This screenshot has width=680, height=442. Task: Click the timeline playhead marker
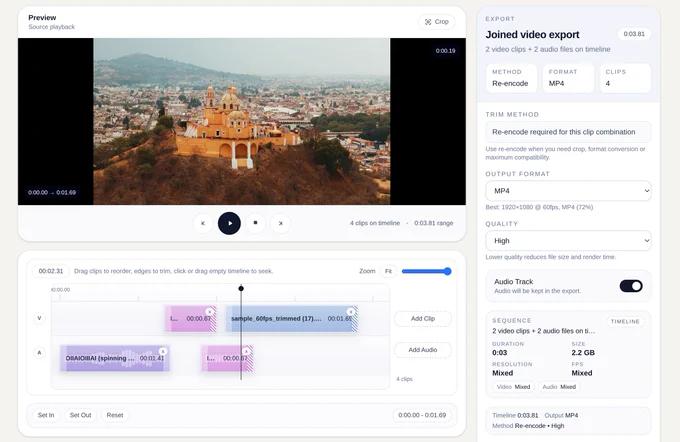[x=241, y=288]
